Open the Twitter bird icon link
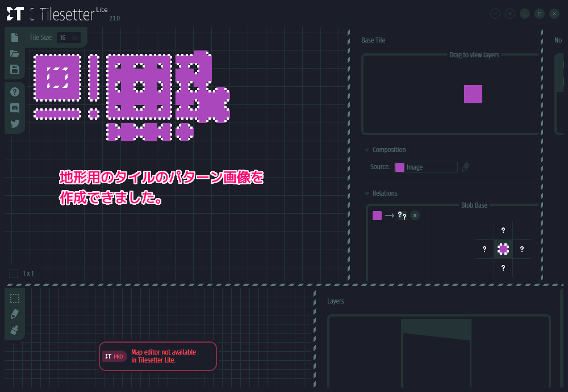 (15, 123)
